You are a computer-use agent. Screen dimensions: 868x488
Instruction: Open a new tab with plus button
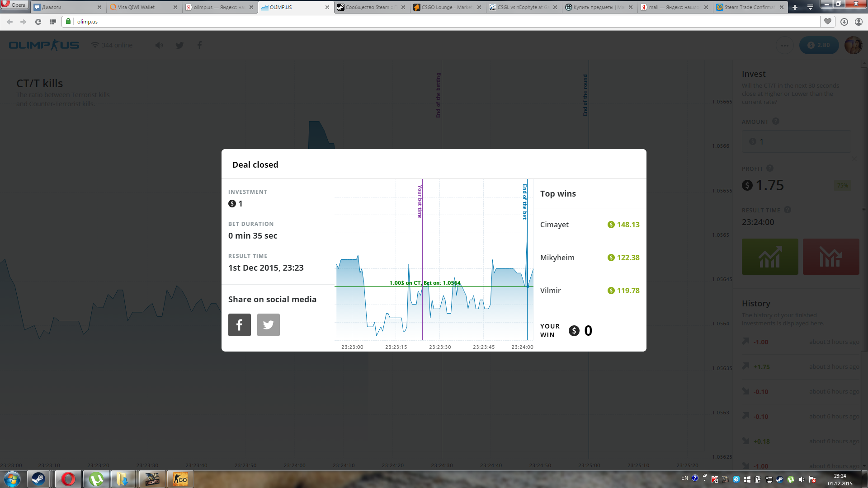[x=795, y=7]
